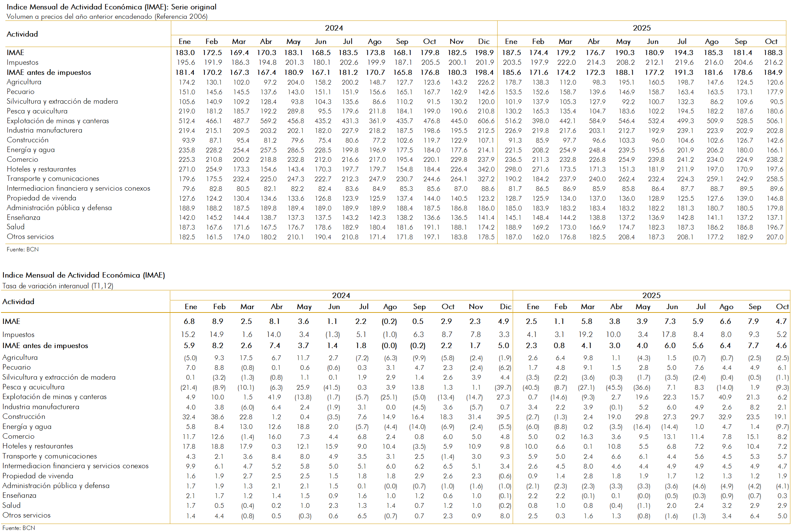
Task: Click 'Construcción' row label in bottom table
Action: click(24, 416)
